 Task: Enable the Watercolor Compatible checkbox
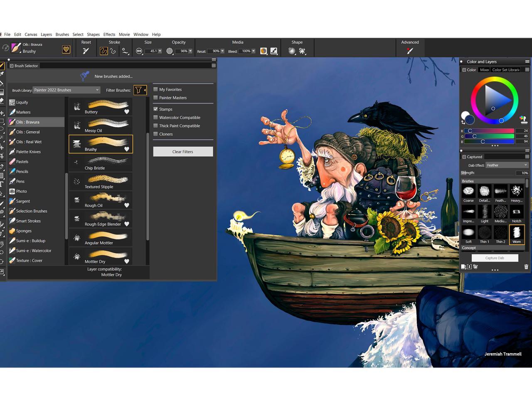(x=156, y=118)
